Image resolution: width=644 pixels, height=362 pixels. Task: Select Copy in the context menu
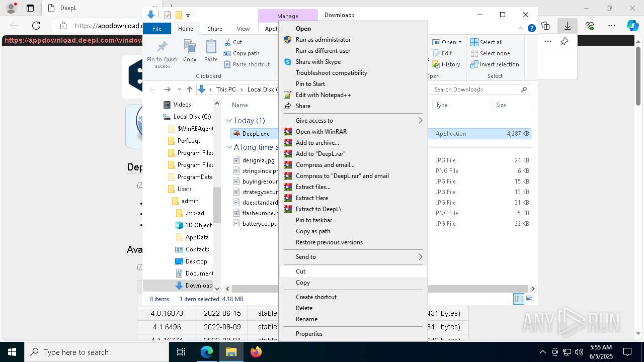pos(302,283)
